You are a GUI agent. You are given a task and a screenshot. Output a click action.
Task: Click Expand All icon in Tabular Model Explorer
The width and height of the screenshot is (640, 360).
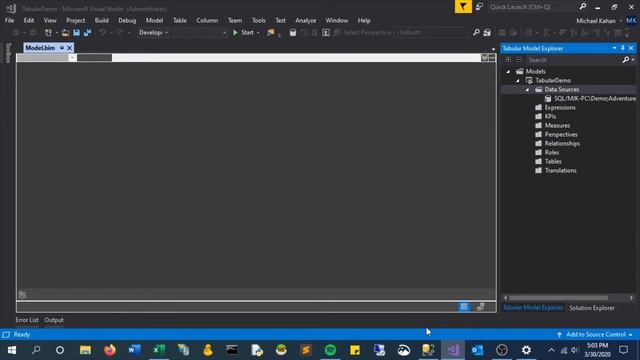click(x=508, y=60)
